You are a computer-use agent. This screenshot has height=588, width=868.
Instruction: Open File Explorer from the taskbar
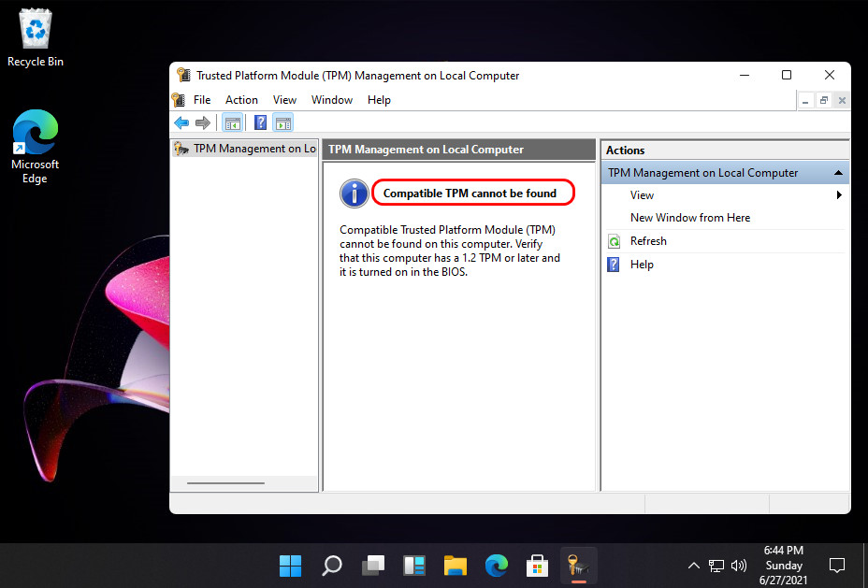pyautogui.click(x=455, y=566)
